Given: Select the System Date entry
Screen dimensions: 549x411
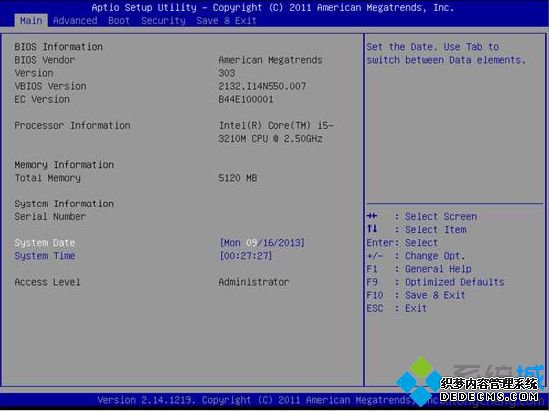Looking at the screenshot, I should [45, 243].
